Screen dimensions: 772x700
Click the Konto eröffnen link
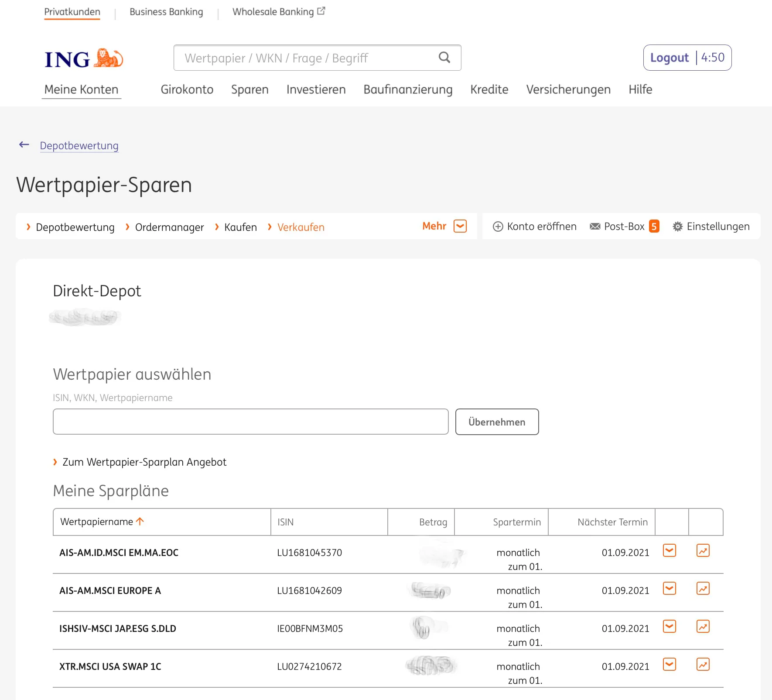(542, 226)
